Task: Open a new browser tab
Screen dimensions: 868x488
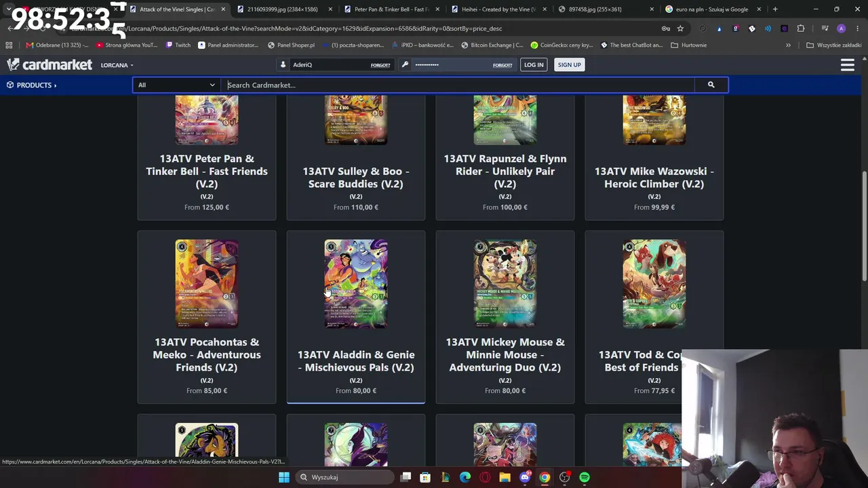Action: [x=775, y=9]
